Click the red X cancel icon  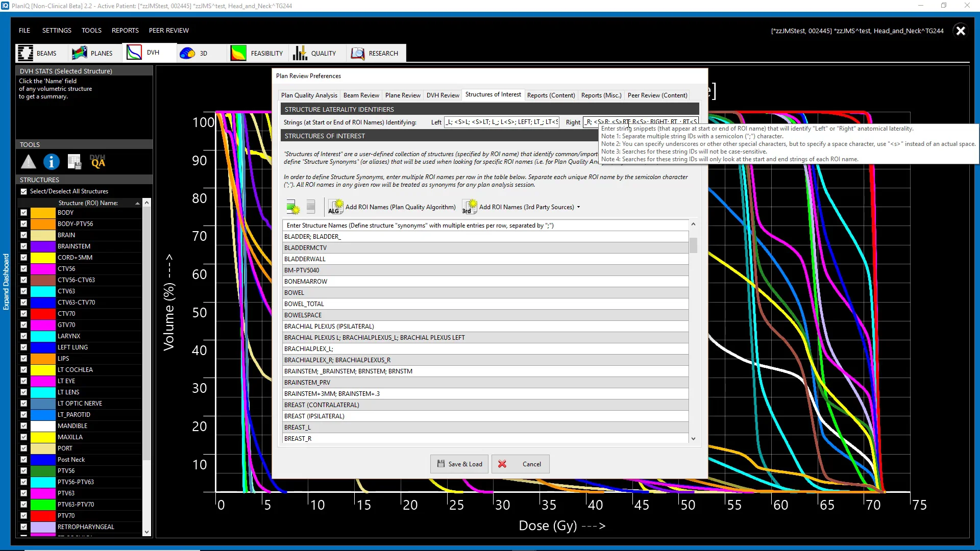(502, 464)
